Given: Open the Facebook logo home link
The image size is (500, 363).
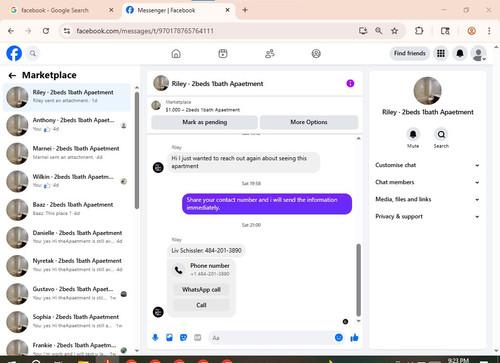Looking at the screenshot, I should pyautogui.click(x=14, y=53).
